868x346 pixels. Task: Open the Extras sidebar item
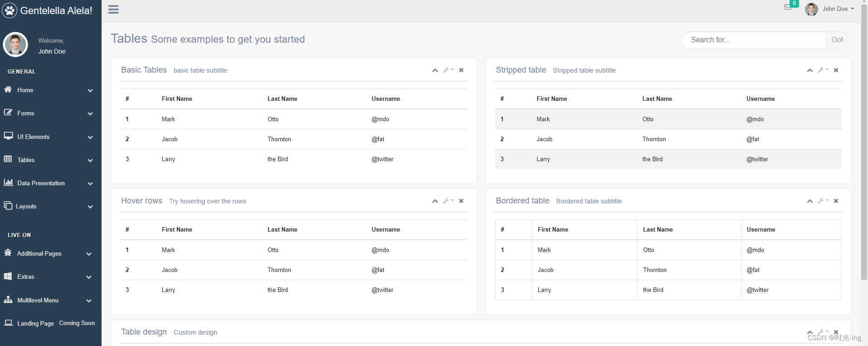tap(51, 277)
